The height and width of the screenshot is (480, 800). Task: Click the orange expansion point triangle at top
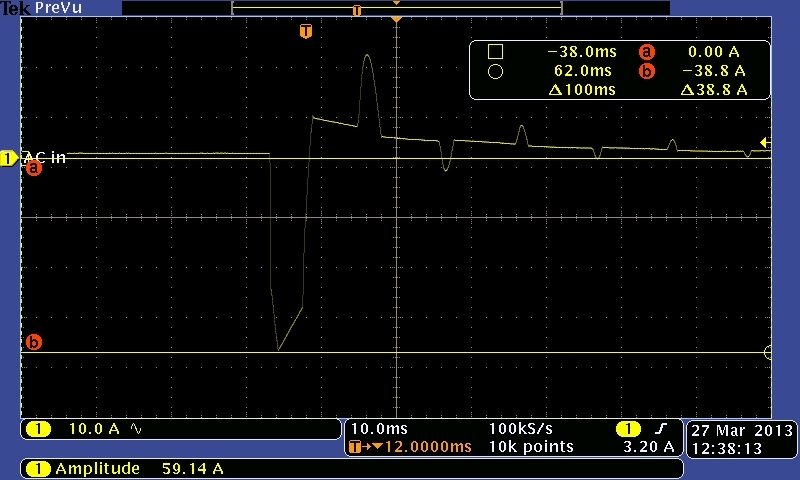(397, 20)
